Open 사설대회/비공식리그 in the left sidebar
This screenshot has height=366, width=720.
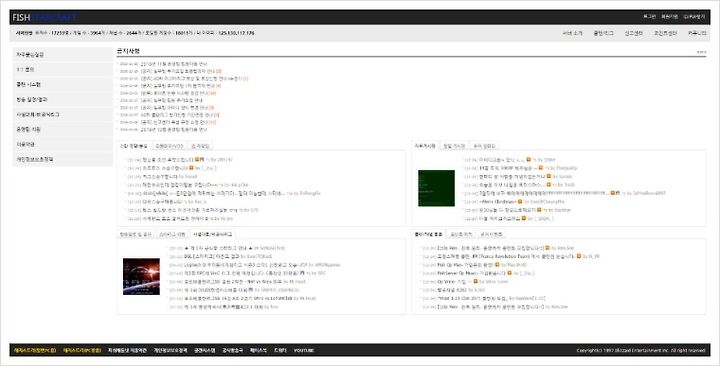pos(62,114)
